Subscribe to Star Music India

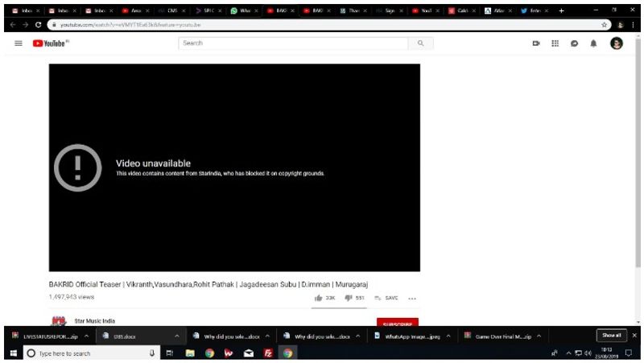(x=397, y=324)
